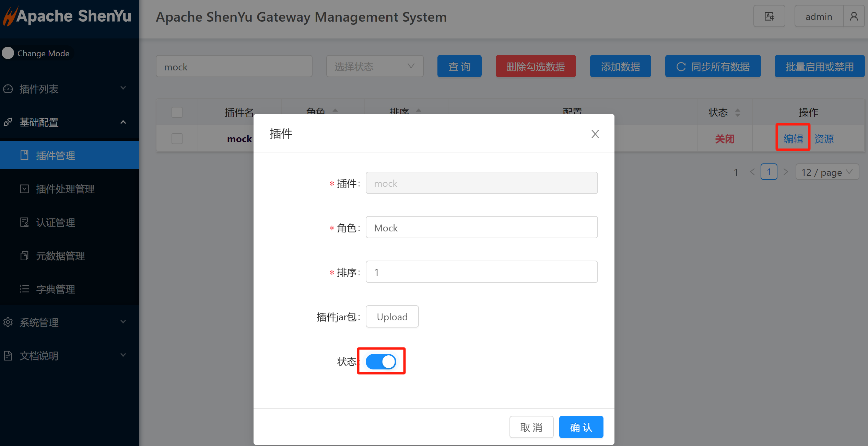Expand the 插件列表 menu chevron
Viewport: 868px width, 446px height.
pos(123,88)
